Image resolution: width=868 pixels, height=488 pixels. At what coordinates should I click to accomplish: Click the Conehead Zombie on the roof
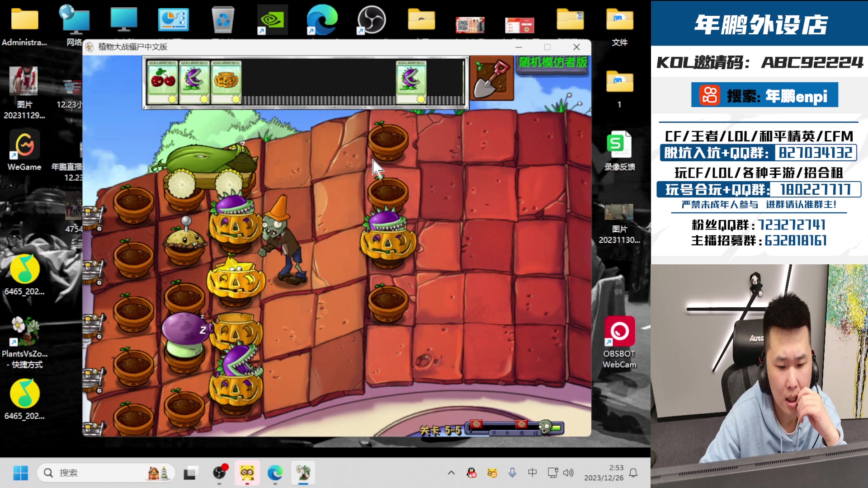(x=283, y=239)
